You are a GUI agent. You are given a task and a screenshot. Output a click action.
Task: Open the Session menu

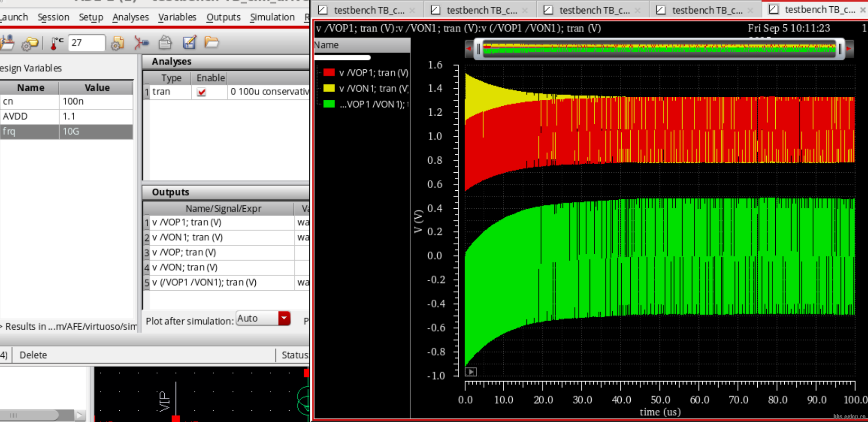[53, 17]
